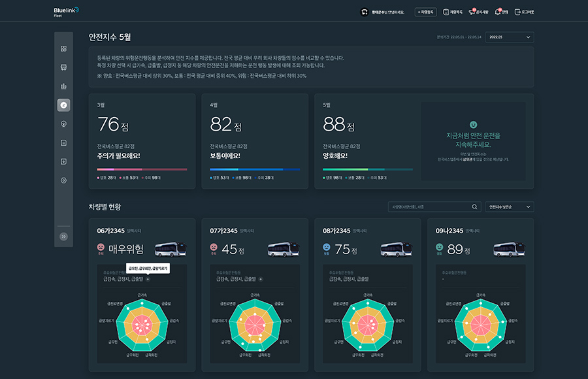Open the dashboard grid icon in sidebar
The width and height of the screenshot is (588, 379).
click(x=63, y=48)
